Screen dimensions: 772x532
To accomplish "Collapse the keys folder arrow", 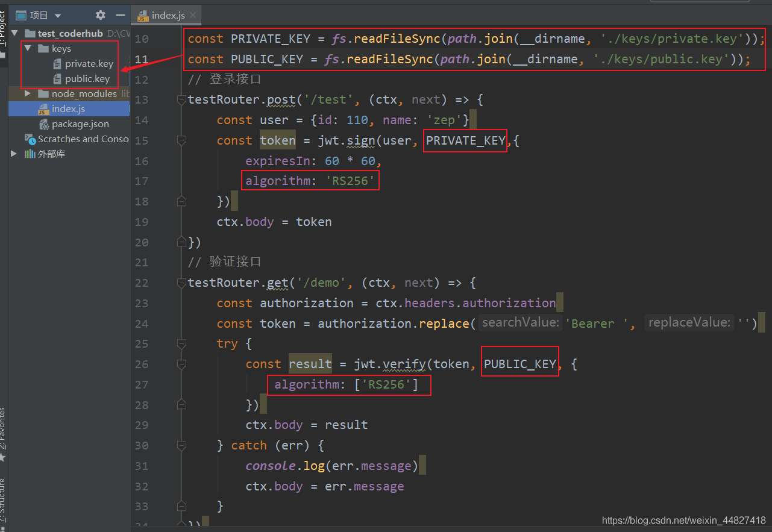I will click(x=28, y=48).
